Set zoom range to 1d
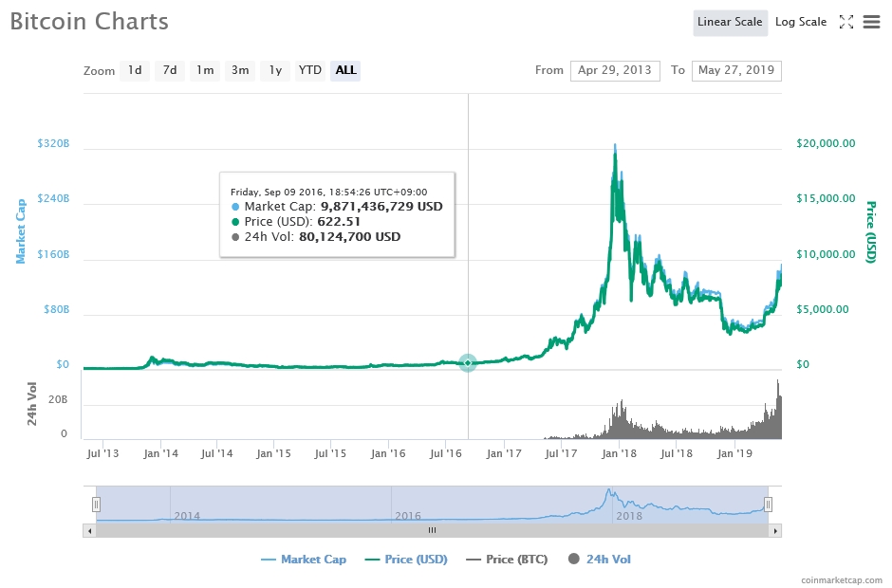The height and width of the screenshot is (588, 892). point(135,70)
